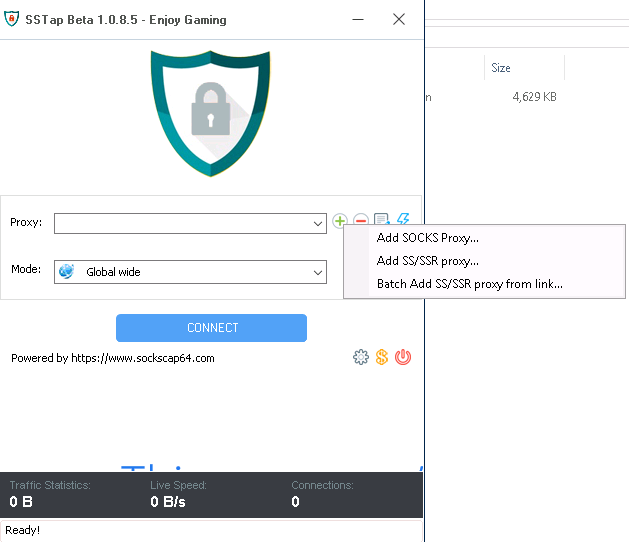The image size is (629, 542).
Task: Click the red power exit icon
Action: 403,357
